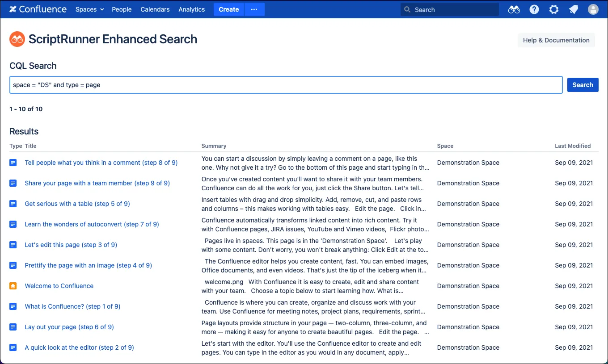Click the blue Search button
The height and width of the screenshot is (364, 608).
click(583, 85)
